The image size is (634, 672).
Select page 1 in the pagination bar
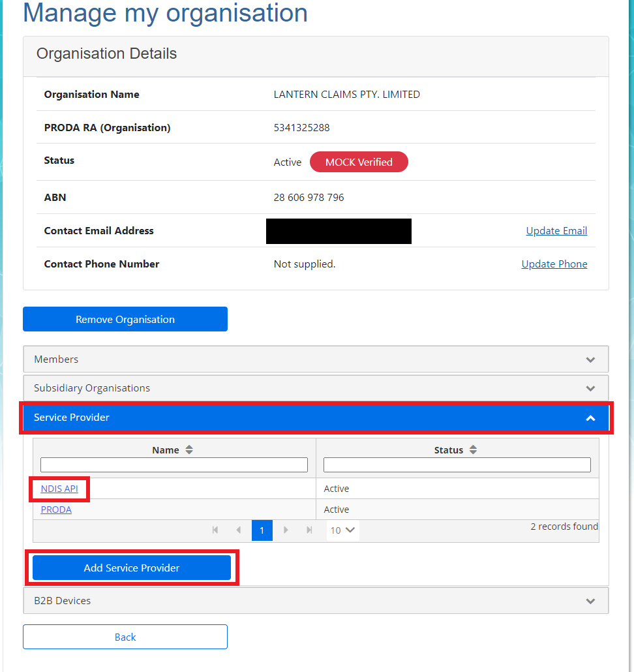point(262,530)
